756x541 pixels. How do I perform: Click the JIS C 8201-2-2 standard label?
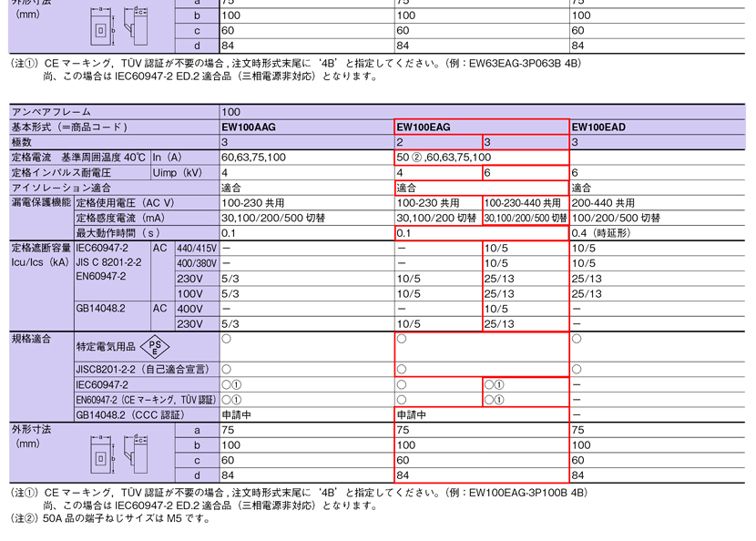(x=109, y=262)
